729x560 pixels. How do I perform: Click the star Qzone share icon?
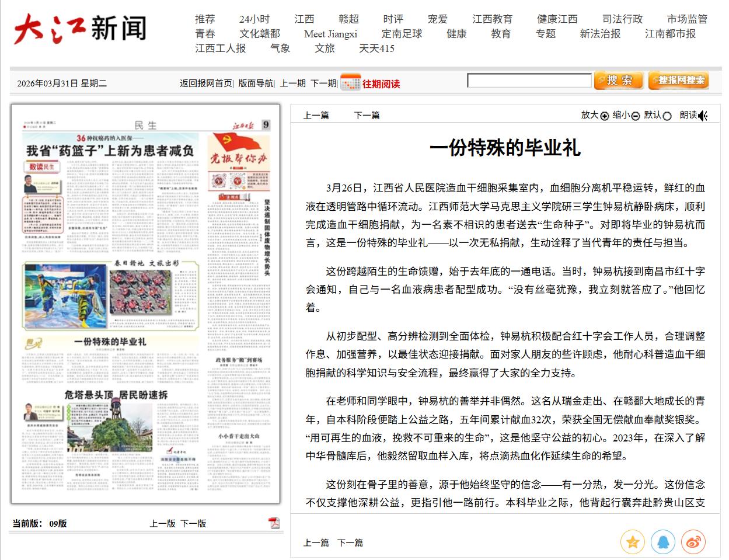click(632, 542)
